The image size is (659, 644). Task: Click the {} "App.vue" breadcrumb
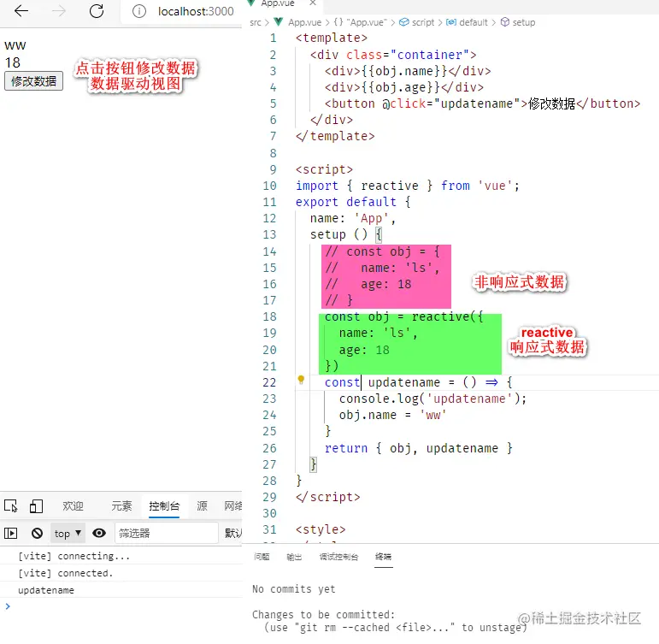360,22
